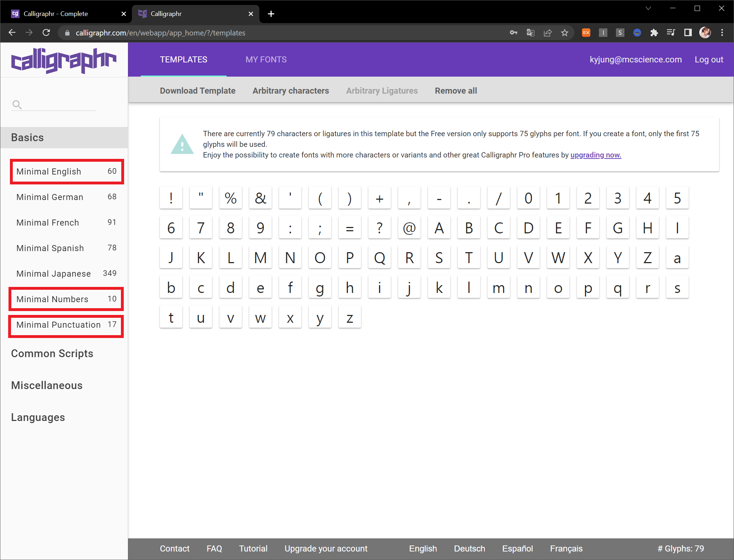734x560 pixels.
Task: Follow the upgrading now link
Action: coord(595,155)
